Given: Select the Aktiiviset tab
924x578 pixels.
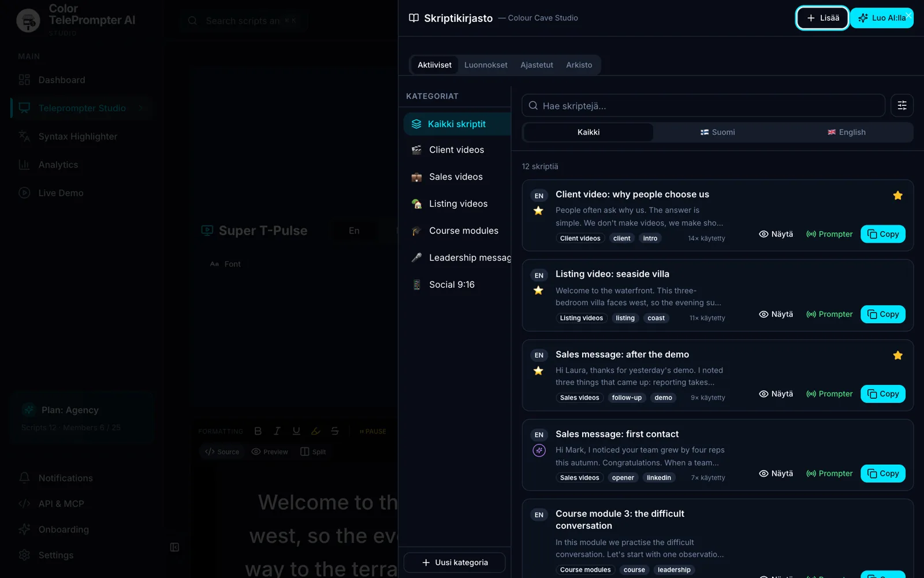Looking at the screenshot, I should click(x=434, y=65).
